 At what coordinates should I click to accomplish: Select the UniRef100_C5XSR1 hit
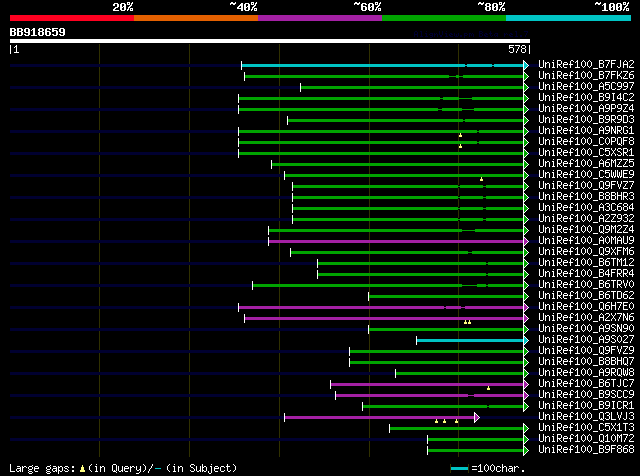tap(586, 153)
